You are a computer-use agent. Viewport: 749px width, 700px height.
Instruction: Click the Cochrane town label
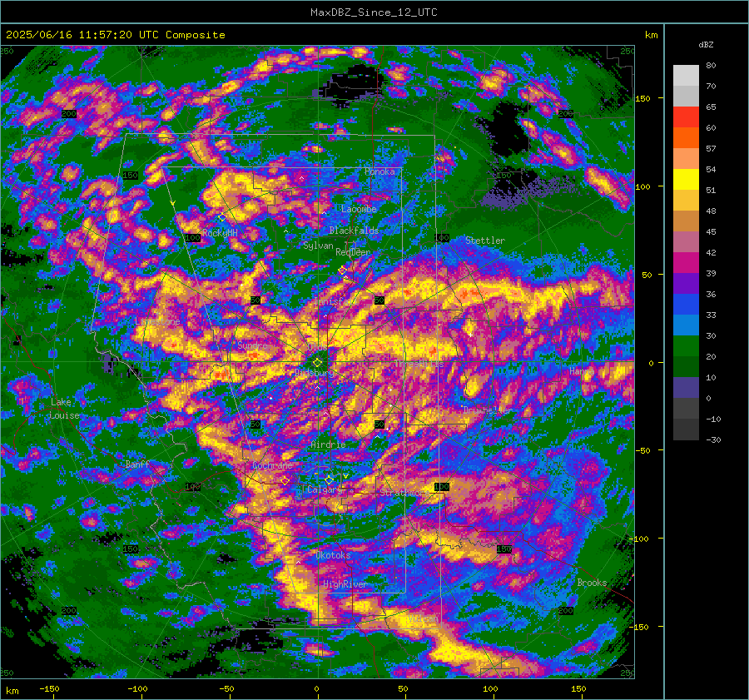coord(272,465)
